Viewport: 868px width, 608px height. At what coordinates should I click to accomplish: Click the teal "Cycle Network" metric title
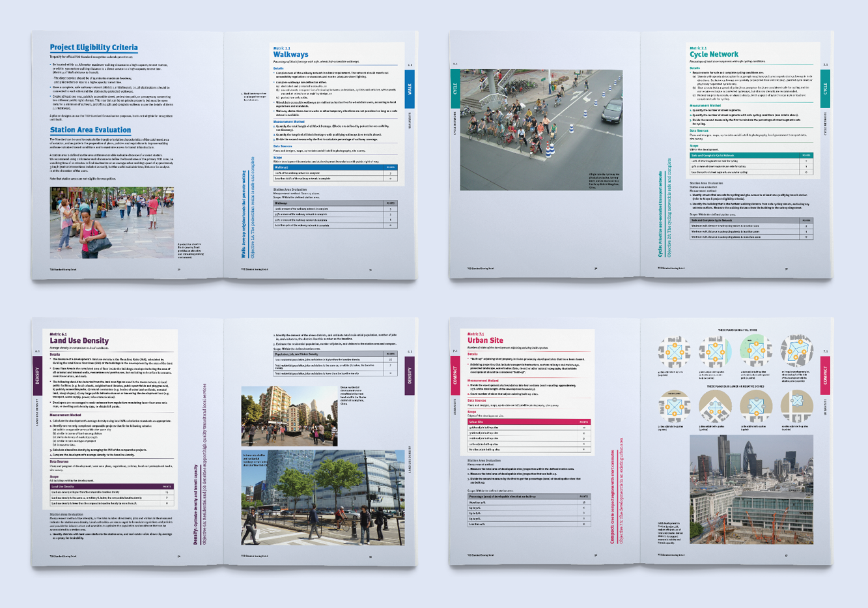click(714, 54)
